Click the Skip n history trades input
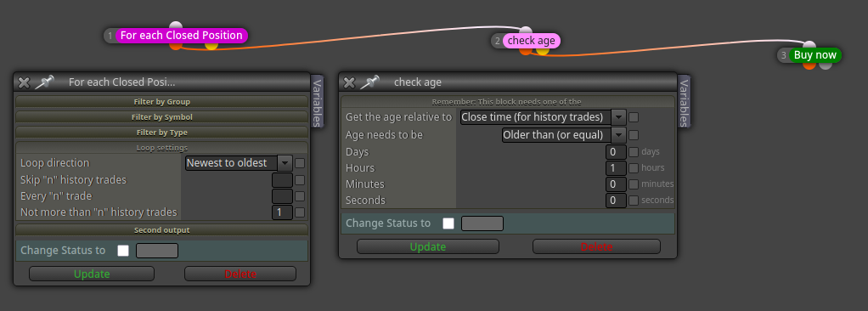Viewport: 868px width, 311px height. coord(282,180)
